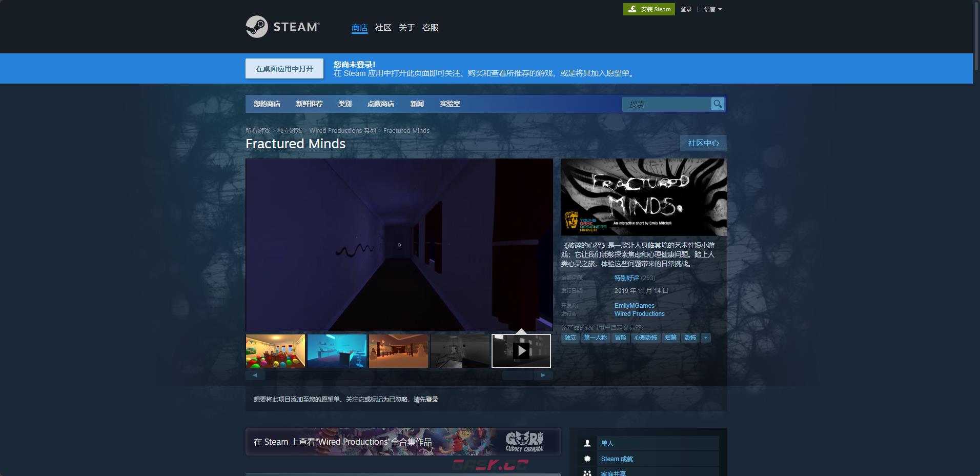Select the blue kitchen screenshot thumbnail

(337, 351)
